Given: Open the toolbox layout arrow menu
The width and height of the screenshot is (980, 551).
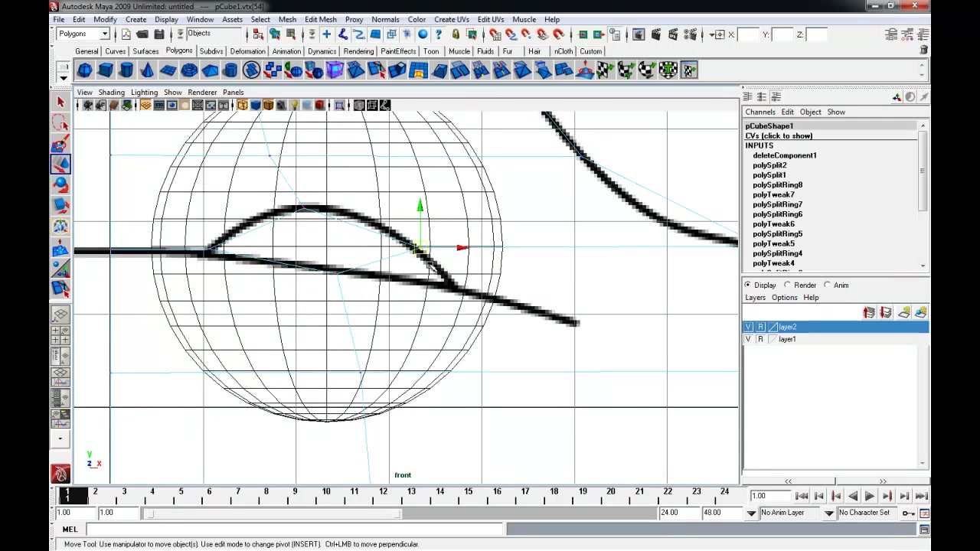Looking at the screenshot, I should (60, 439).
